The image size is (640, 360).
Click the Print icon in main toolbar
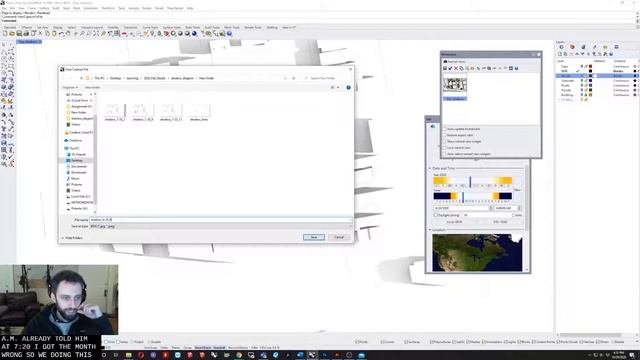(x=26, y=33)
